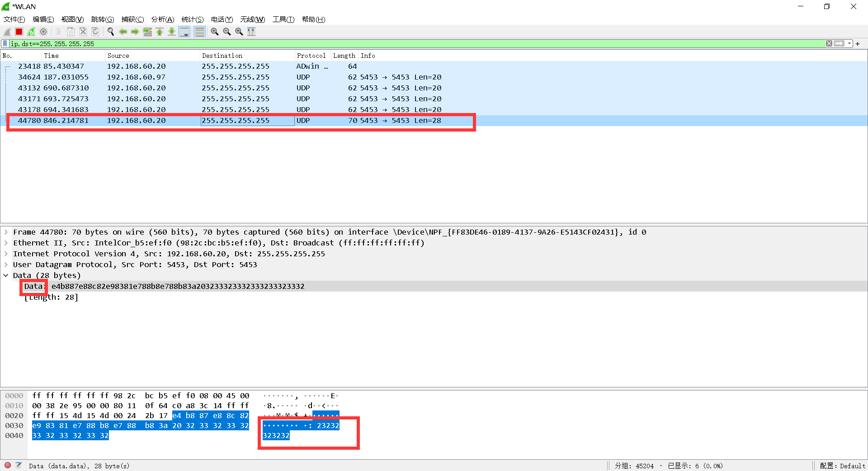Open the display filter bookmark menu
Screen dimensions: 868x471
click(x=5, y=44)
